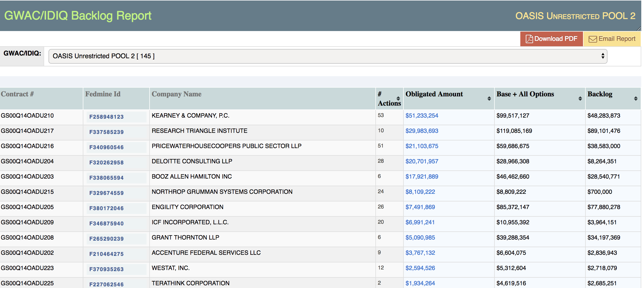Click PRICEWATERHOUSECOOPERS PUBLIC SECTOR LLP name

pyautogui.click(x=226, y=146)
